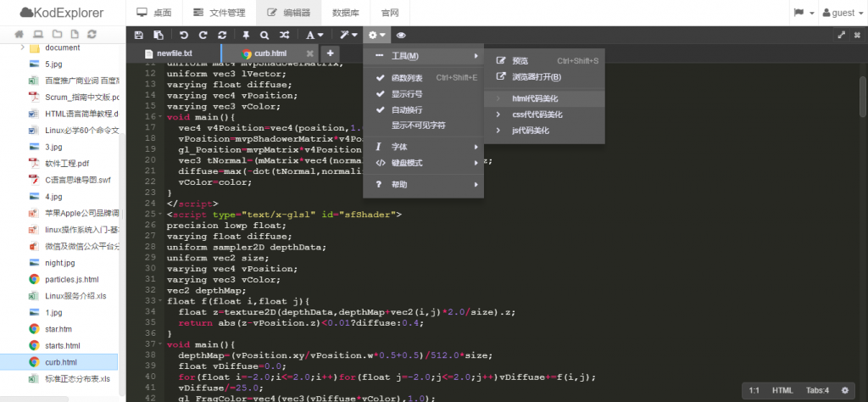Click the shuffle arrows icon
868x402 pixels.
[284, 35]
